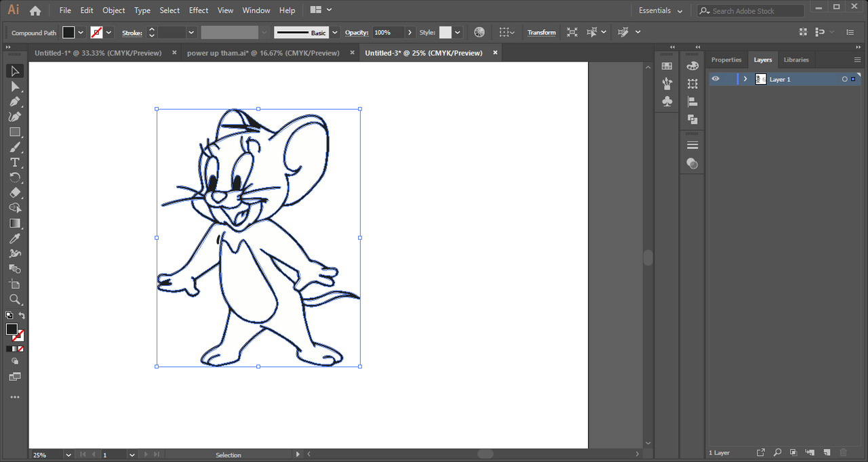Open the File menu

click(65, 10)
